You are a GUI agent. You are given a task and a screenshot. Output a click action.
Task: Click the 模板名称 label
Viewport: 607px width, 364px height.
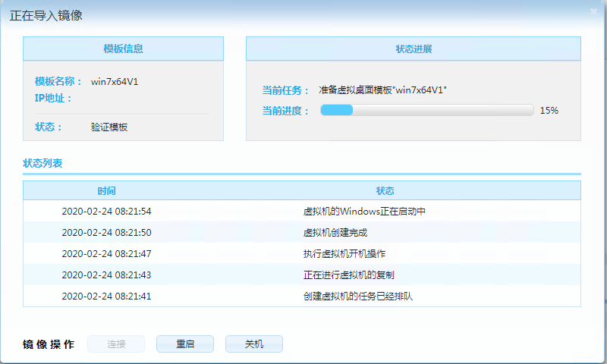coord(58,81)
